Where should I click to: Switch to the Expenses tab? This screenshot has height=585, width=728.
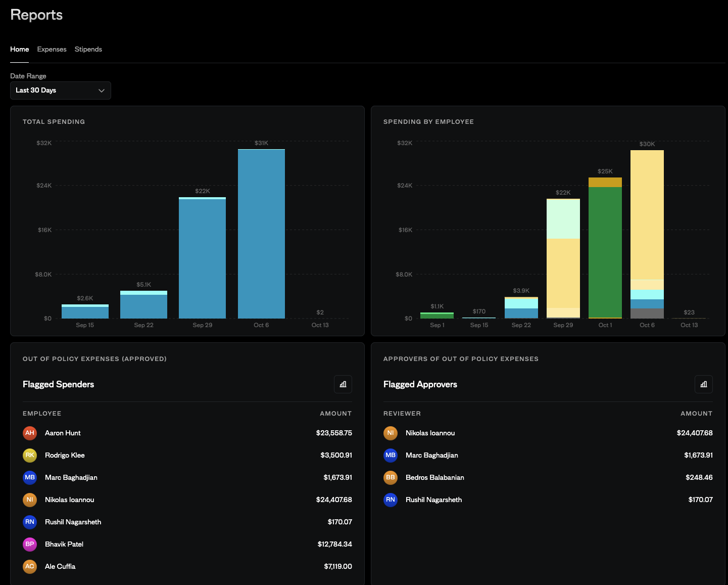tap(52, 49)
